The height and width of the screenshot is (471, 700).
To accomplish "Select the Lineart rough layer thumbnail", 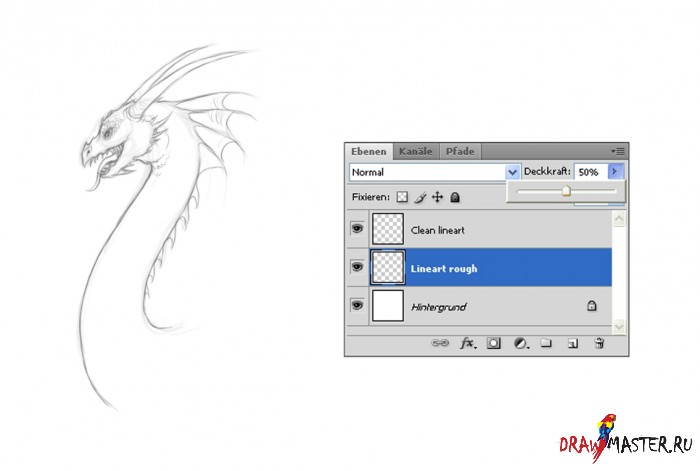I will click(388, 267).
